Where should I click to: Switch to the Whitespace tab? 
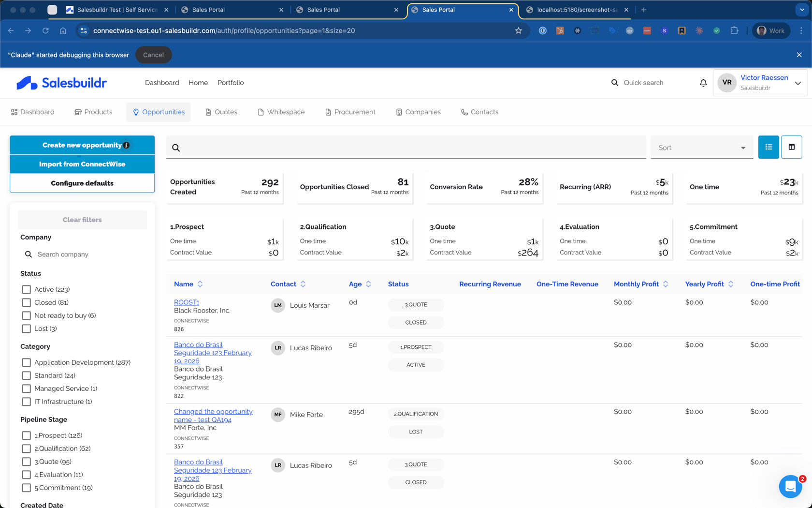(281, 112)
